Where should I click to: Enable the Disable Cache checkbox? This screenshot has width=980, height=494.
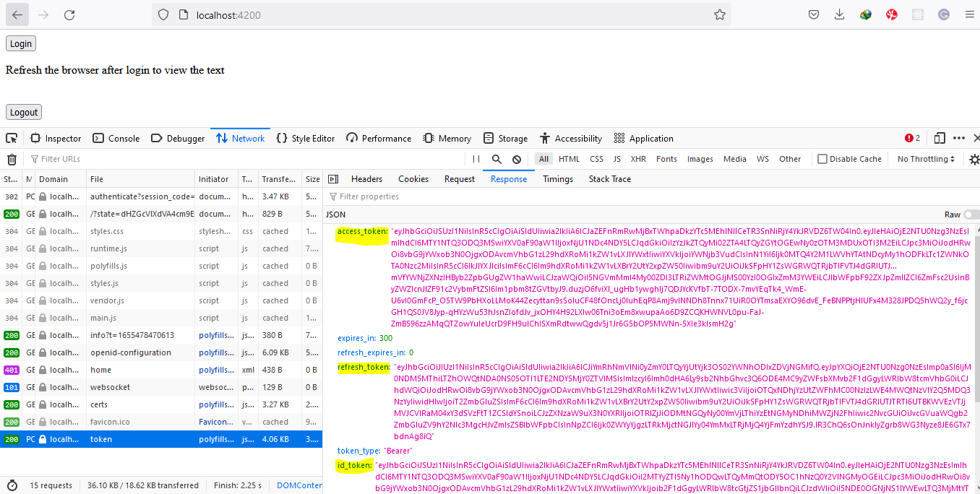tap(822, 158)
